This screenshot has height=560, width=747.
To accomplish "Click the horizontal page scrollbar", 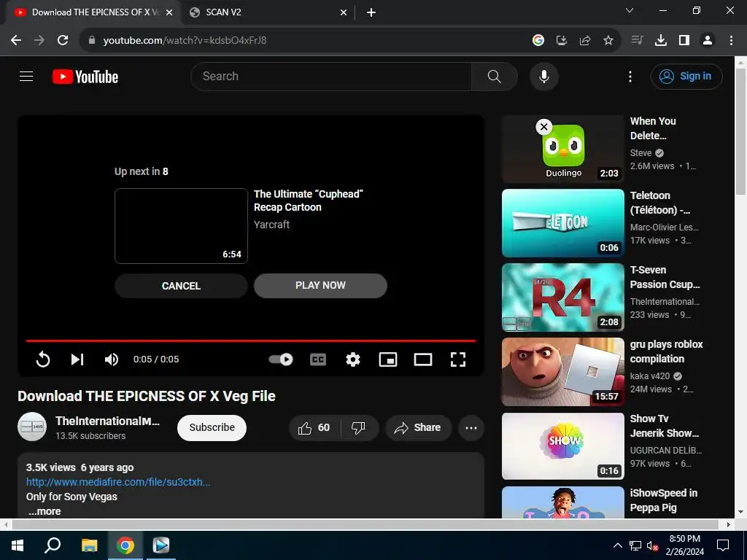I will (365, 524).
